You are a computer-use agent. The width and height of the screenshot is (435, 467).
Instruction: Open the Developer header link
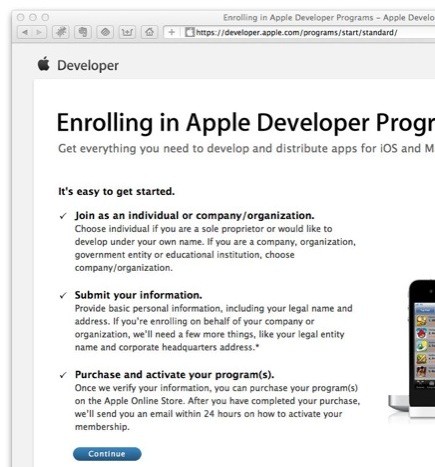[x=88, y=65]
